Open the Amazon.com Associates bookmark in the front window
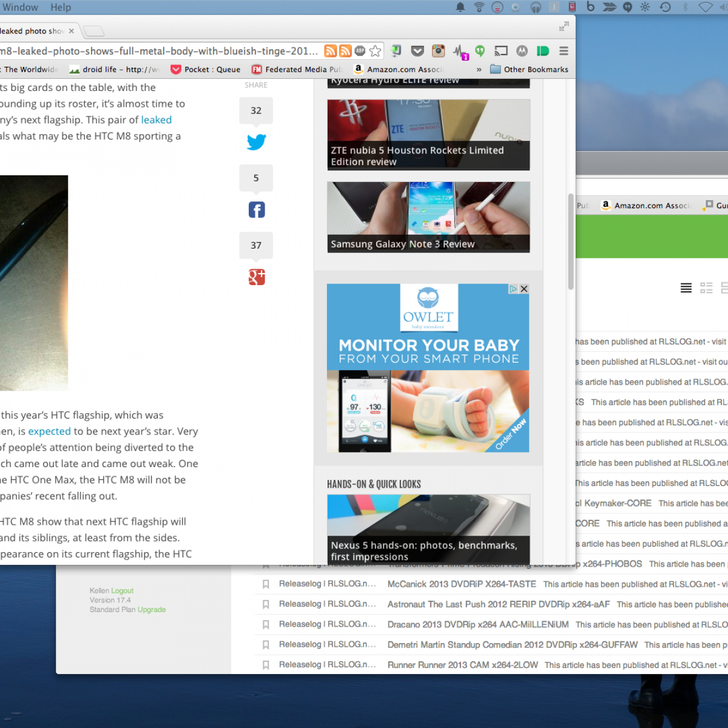This screenshot has height=728, width=728. [x=399, y=69]
